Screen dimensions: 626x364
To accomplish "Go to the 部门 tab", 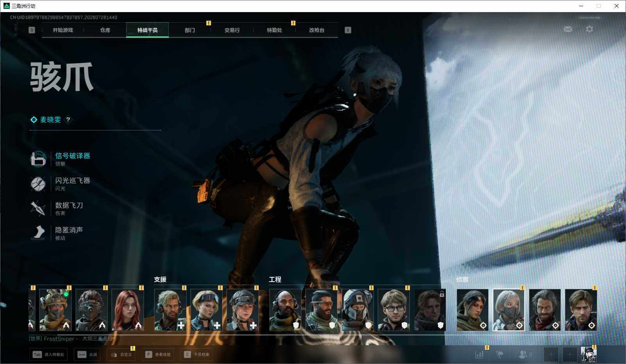I will 190,30.
